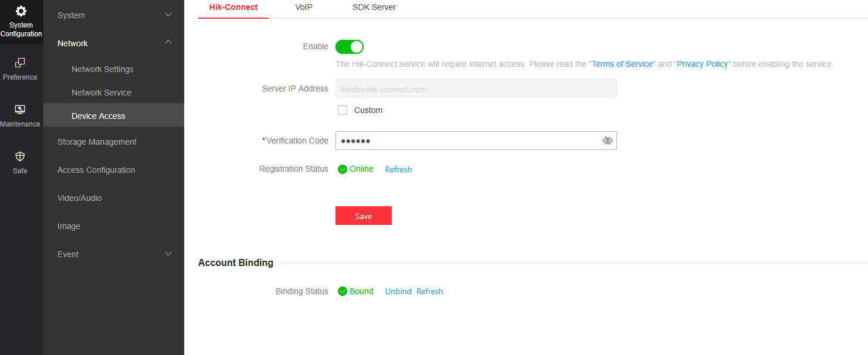Open Storage Management menu item

click(97, 142)
